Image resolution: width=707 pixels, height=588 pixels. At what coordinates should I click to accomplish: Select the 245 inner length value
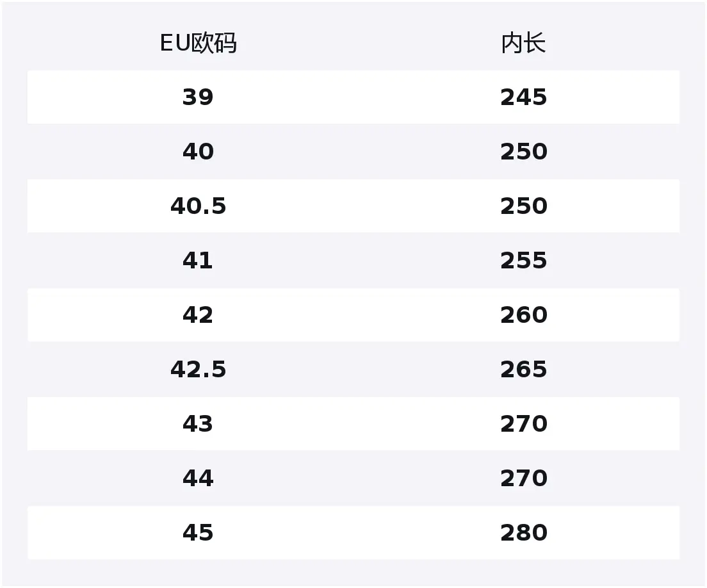tap(523, 97)
